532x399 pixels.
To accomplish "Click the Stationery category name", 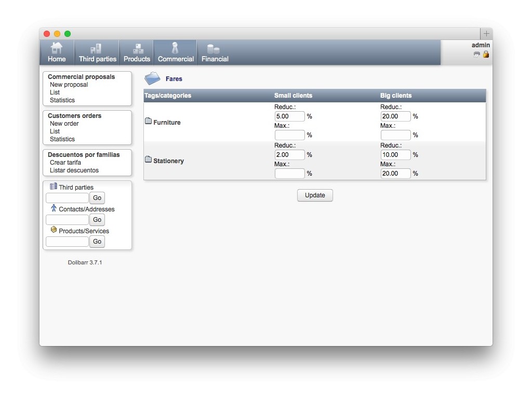I will [x=169, y=161].
